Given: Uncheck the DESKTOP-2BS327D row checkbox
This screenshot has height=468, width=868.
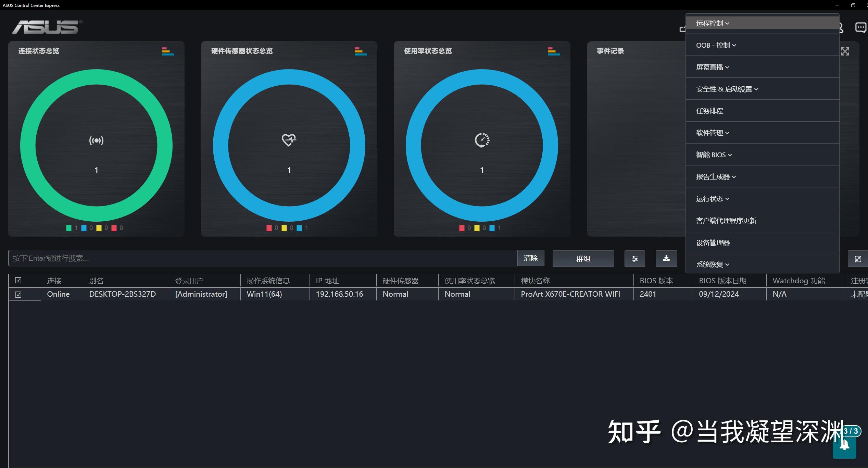Looking at the screenshot, I should point(18,294).
